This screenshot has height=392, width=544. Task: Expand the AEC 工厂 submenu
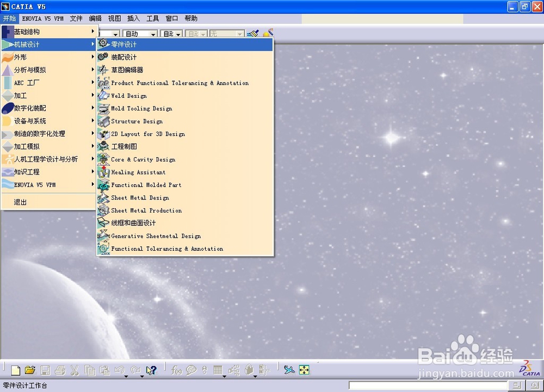49,83
